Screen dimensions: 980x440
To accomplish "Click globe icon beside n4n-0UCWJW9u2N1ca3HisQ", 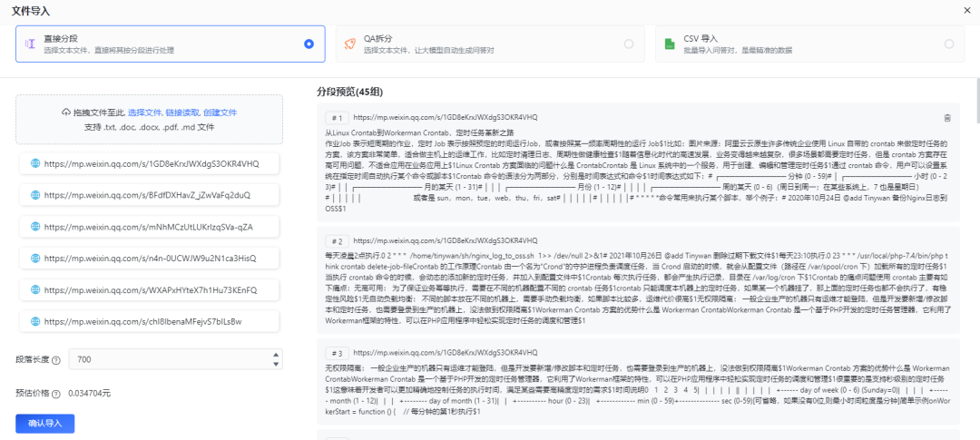I will (x=35, y=259).
